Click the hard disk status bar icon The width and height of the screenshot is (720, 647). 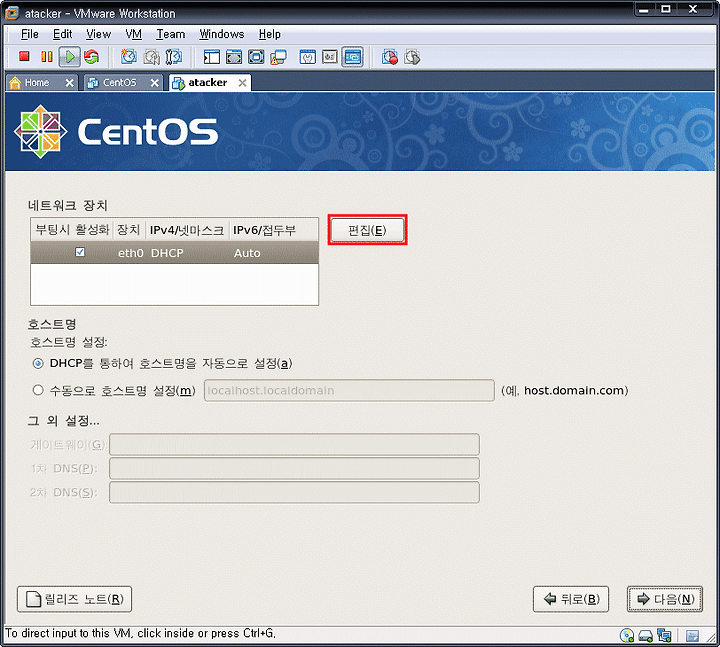pos(646,636)
